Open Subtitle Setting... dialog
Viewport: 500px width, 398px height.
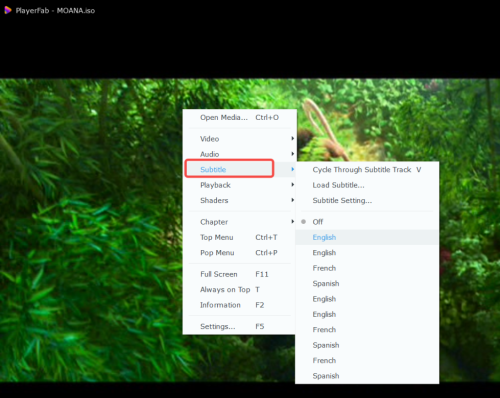point(367,200)
